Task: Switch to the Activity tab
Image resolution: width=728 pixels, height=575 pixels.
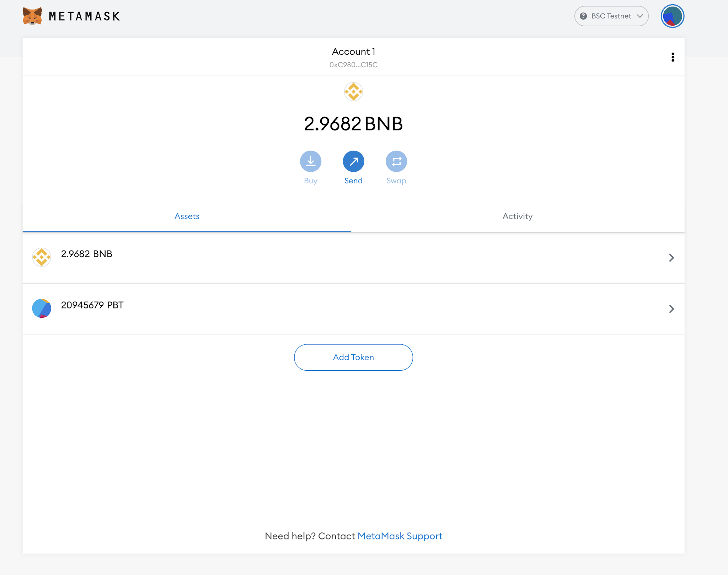Action: point(518,216)
